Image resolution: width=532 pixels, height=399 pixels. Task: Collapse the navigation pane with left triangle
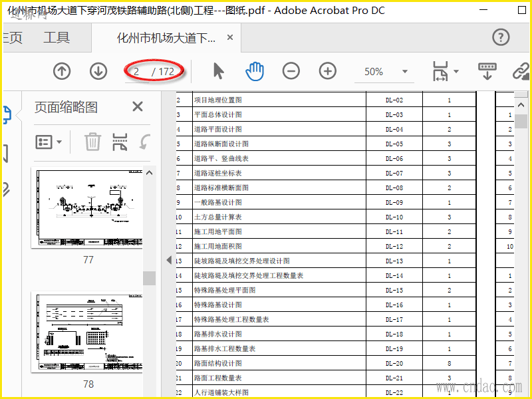169,260
